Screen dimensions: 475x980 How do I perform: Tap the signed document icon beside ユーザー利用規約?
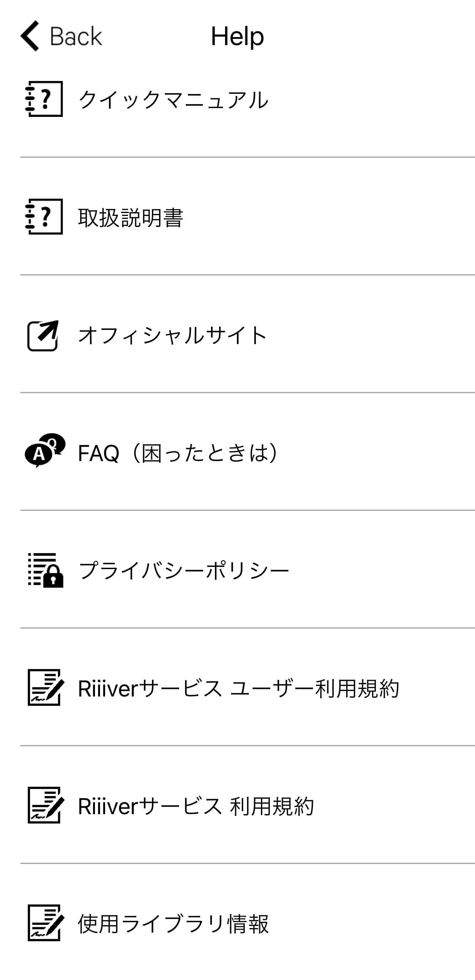(x=46, y=687)
